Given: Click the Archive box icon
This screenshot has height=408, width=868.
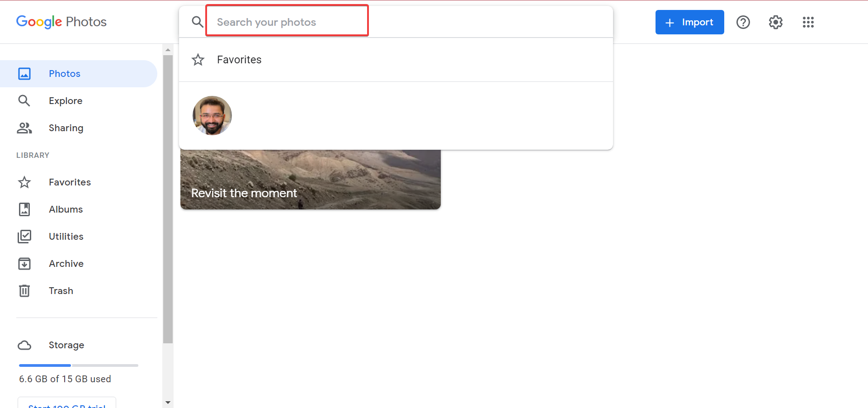Looking at the screenshot, I should (x=24, y=263).
